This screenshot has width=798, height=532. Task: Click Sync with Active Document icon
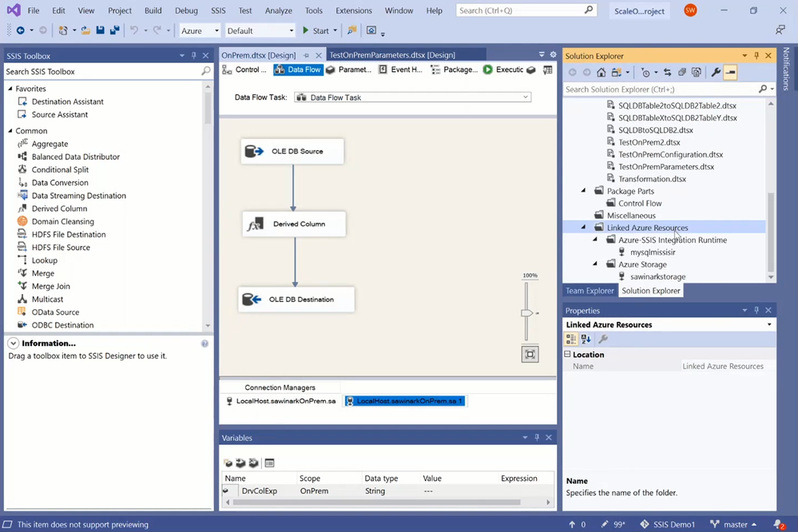667,72
